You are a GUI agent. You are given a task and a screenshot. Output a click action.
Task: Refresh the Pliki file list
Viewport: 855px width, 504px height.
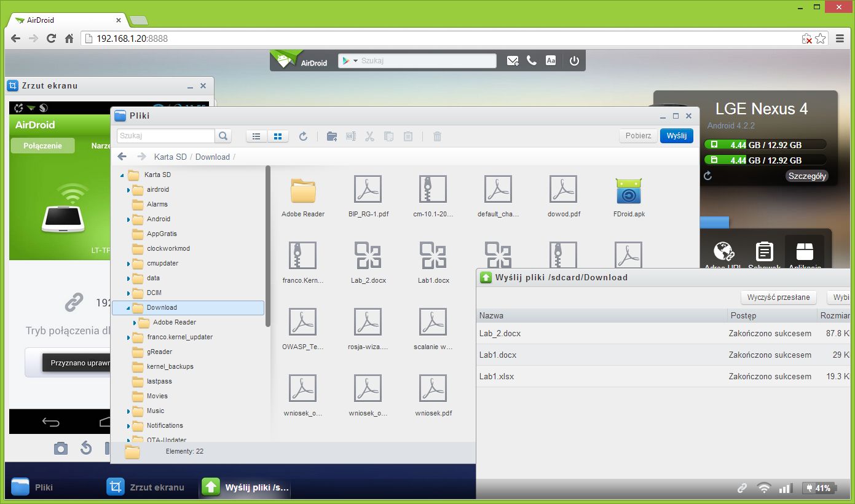pos(303,136)
